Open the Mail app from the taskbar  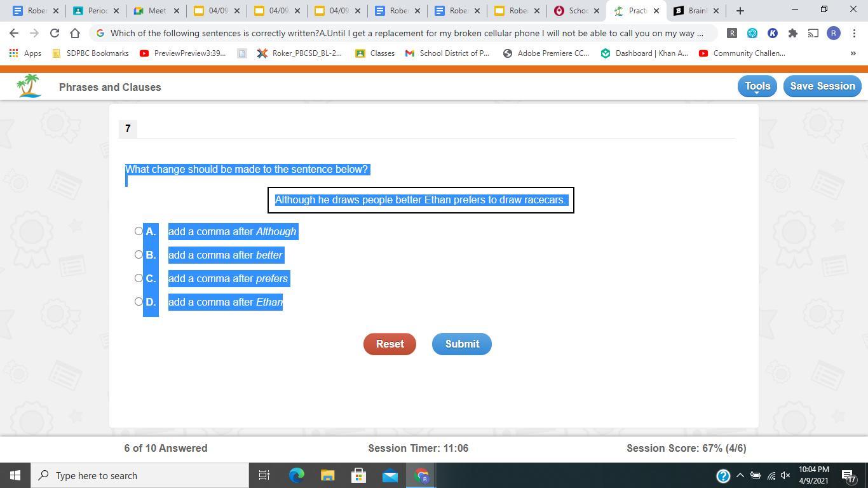390,475
